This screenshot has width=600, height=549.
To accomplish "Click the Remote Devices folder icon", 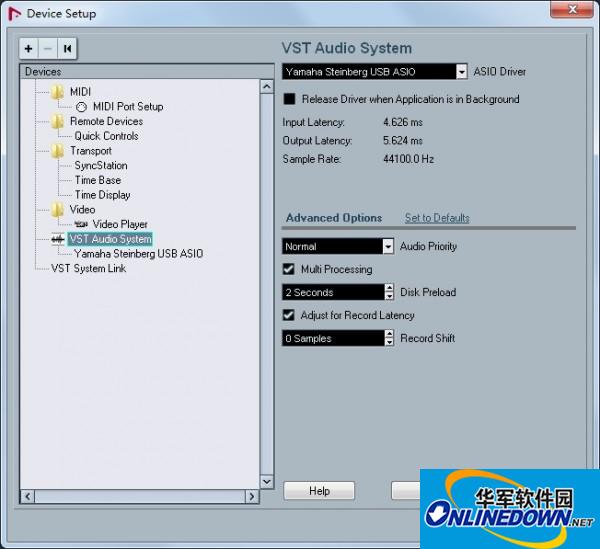I will click(x=58, y=121).
